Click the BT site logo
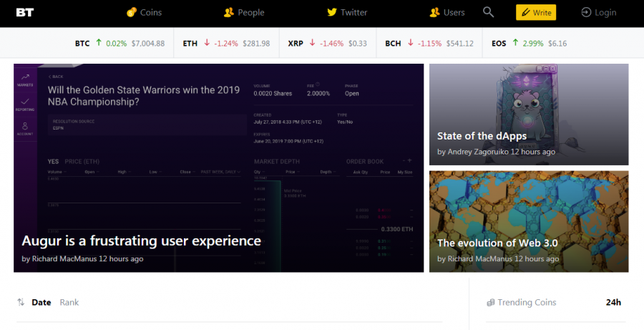Image resolution: width=644 pixels, height=330 pixels. click(x=24, y=12)
